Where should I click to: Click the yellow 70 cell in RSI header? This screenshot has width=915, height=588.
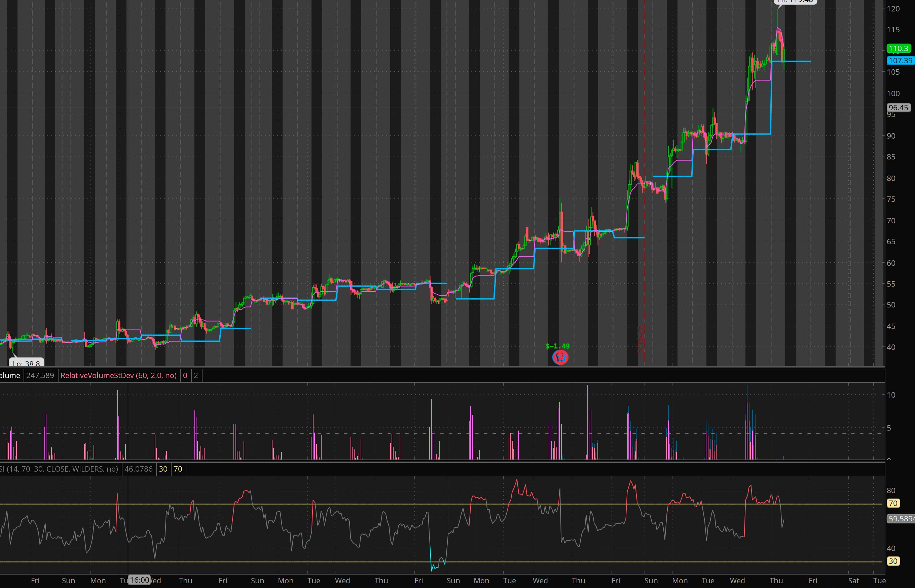[178, 469]
